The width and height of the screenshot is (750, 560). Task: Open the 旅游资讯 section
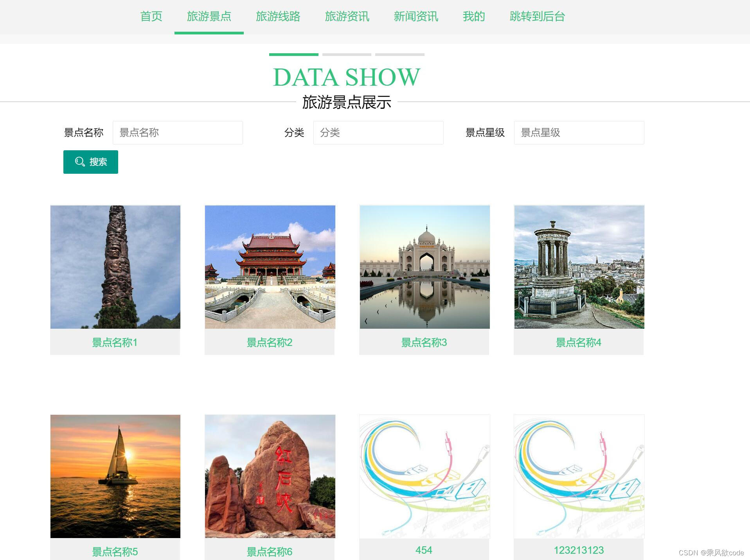coord(347,16)
